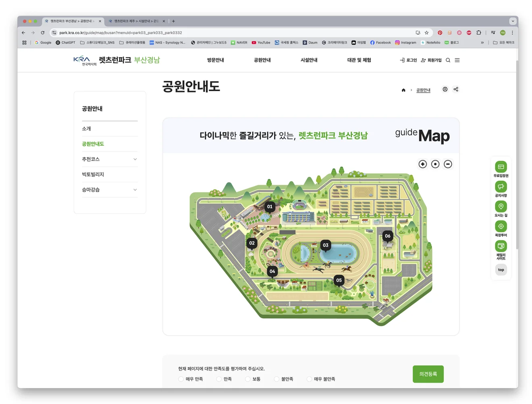The height and width of the screenshot is (404, 532).
Task: Click the share icon near breadcrumb
Action: [456, 89]
